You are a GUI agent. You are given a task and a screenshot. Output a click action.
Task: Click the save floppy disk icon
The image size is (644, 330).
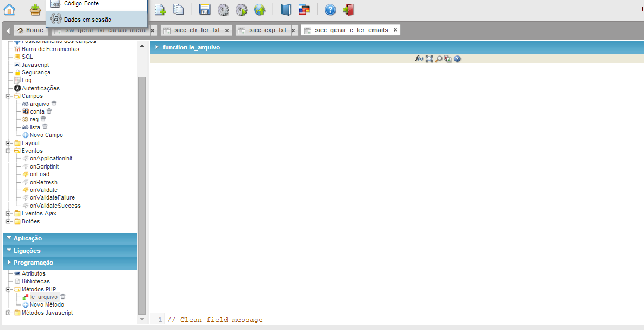205,9
